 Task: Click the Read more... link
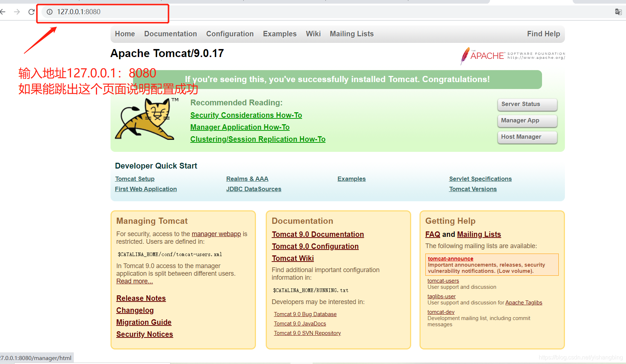[x=135, y=281]
